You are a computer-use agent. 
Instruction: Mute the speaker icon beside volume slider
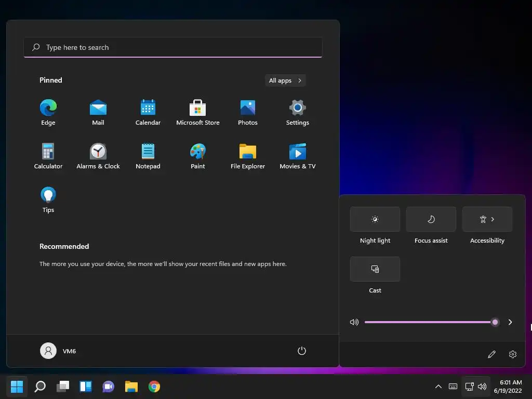[354, 322]
